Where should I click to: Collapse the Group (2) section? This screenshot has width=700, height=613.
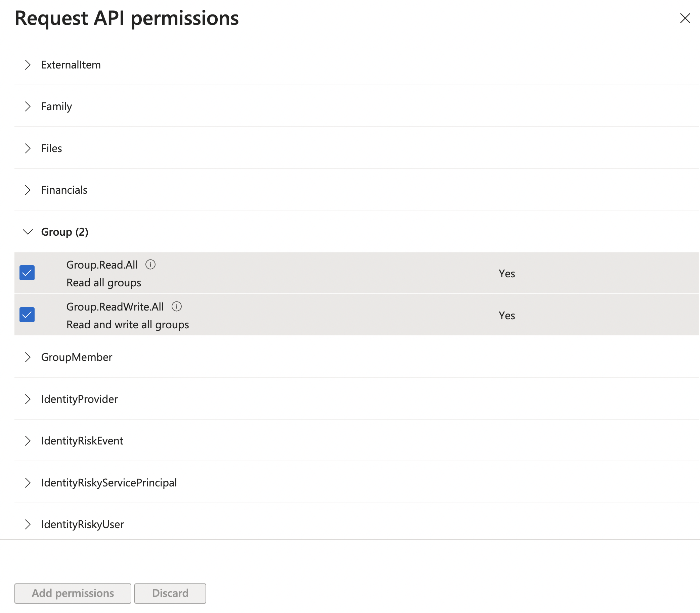28,232
